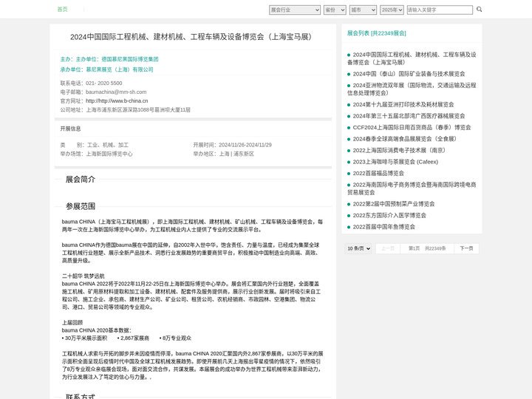Open the 省份 province dropdown
The width and height of the screenshot is (532, 399).
pyautogui.click(x=335, y=10)
